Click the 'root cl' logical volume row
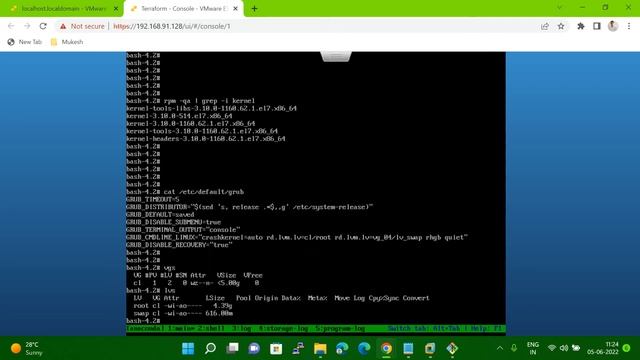The image size is (640, 360). click(182, 306)
